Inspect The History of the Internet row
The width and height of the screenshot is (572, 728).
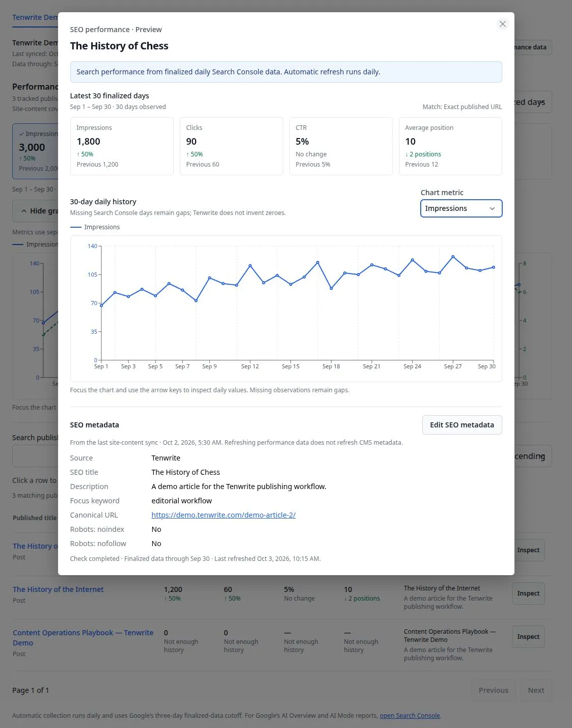pos(528,594)
